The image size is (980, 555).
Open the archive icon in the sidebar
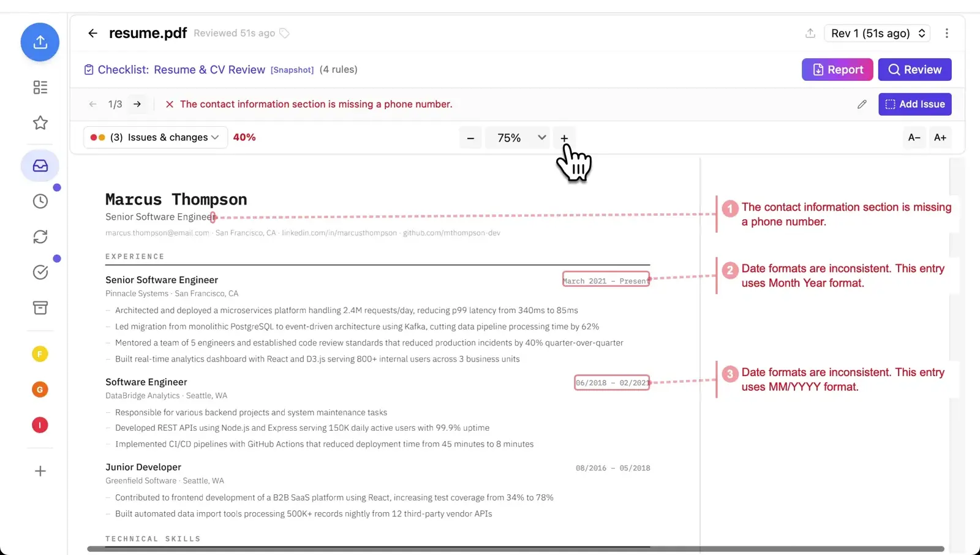39,308
